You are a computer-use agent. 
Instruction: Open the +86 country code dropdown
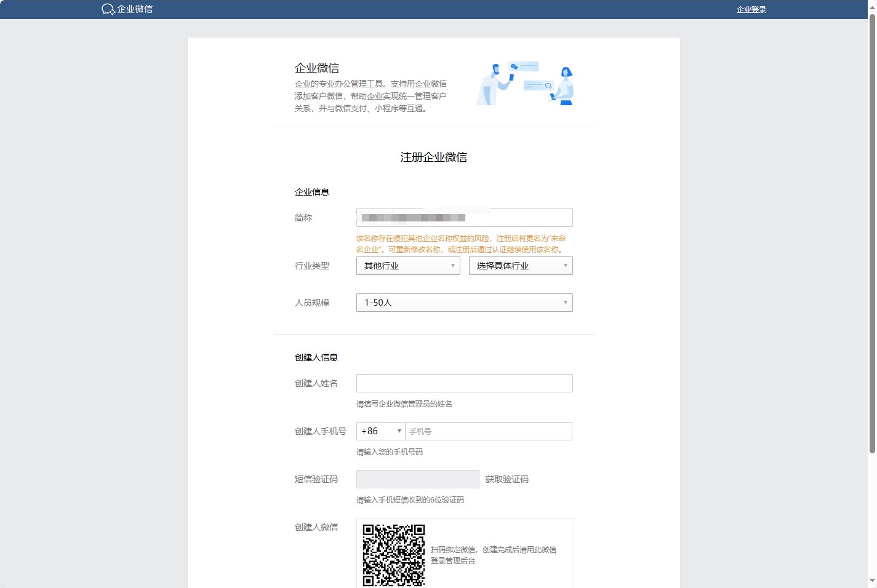pyautogui.click(x=381, y=431)
